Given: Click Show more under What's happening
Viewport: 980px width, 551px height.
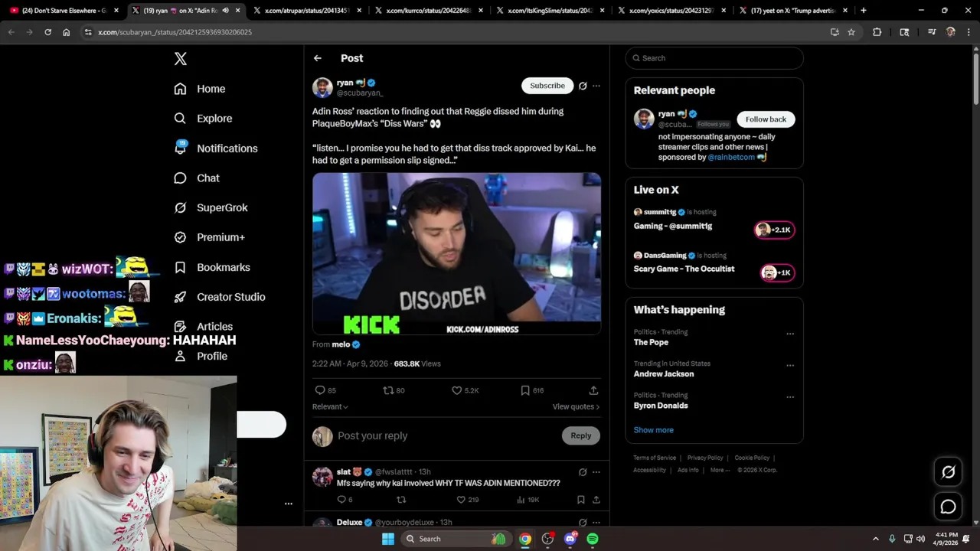Looking at the screenshot, I should pos(653,430).
